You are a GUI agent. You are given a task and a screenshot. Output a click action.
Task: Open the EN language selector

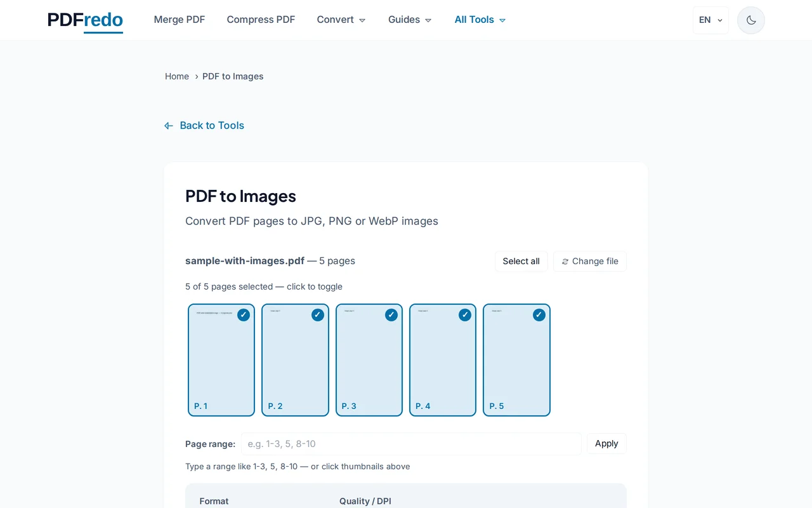710,20
